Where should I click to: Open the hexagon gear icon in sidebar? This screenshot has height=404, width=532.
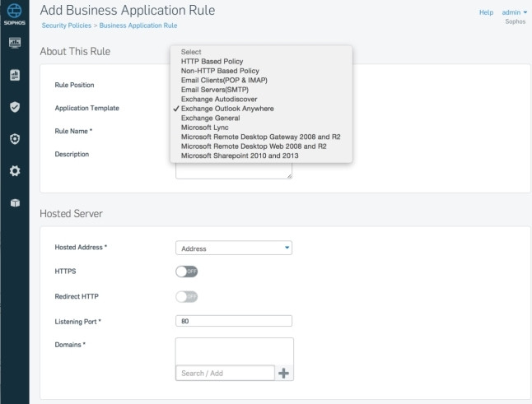[14, 139]
